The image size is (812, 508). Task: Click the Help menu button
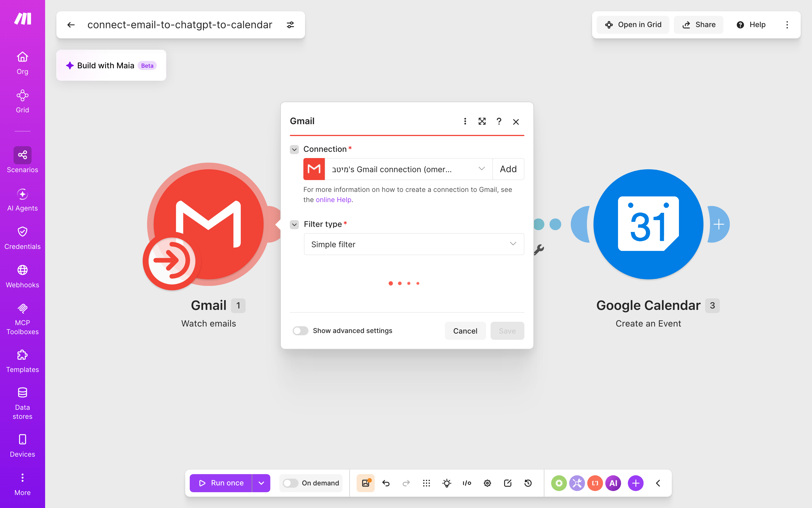coord(751,25)
